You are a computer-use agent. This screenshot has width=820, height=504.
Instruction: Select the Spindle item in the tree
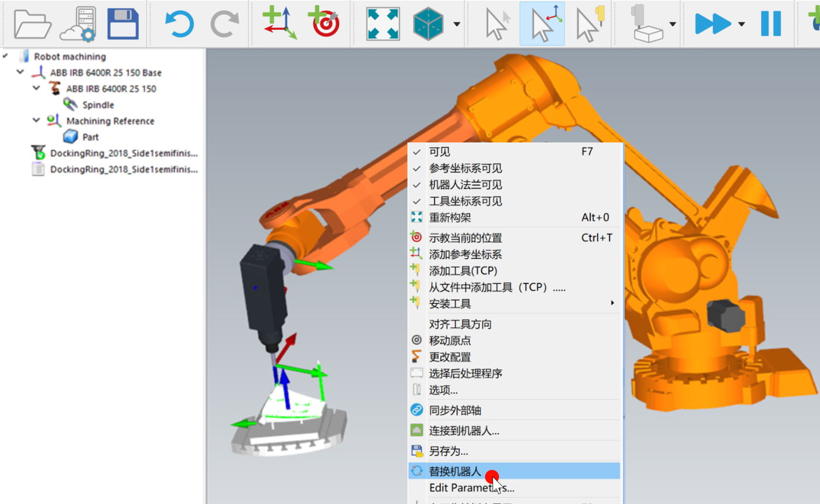98,105
